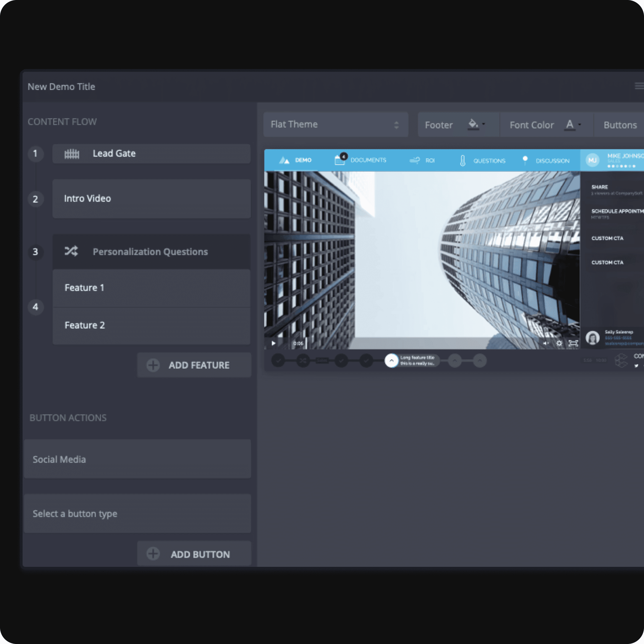Click the shuffle step in the footer timeline

click(x=303, y=360)
